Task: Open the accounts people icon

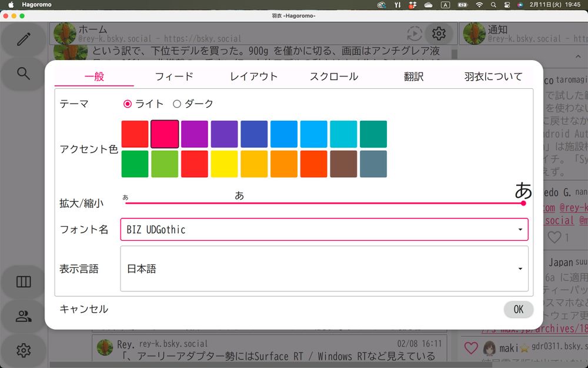Action: click(x=24, y=316)
